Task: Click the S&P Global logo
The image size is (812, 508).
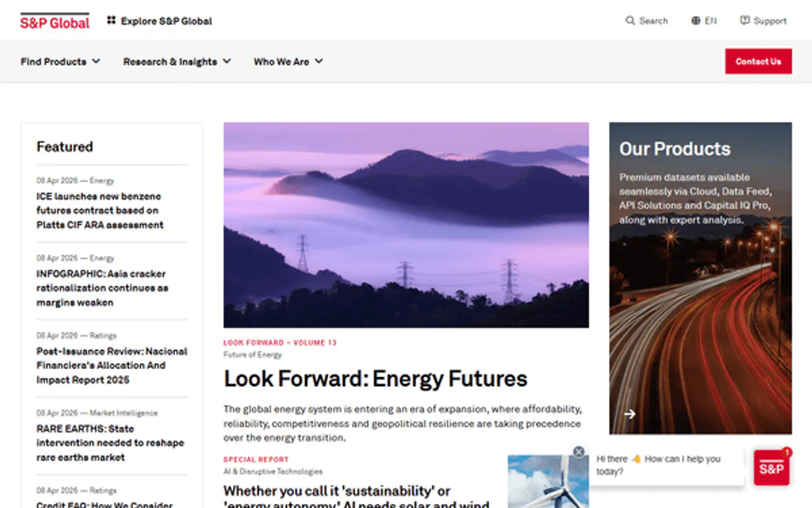Action: point(55,22)
